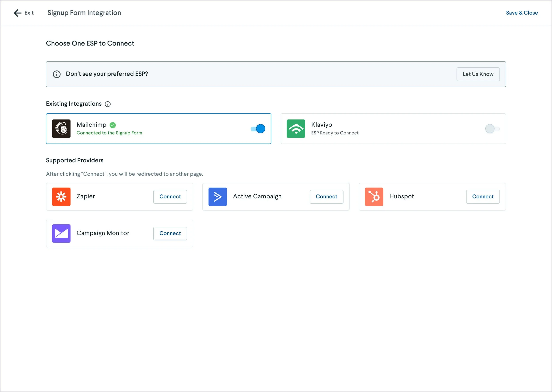Click the green Klaviyo logo icon
This screenshot has height=392, width=552.
[x=296, y=129]
